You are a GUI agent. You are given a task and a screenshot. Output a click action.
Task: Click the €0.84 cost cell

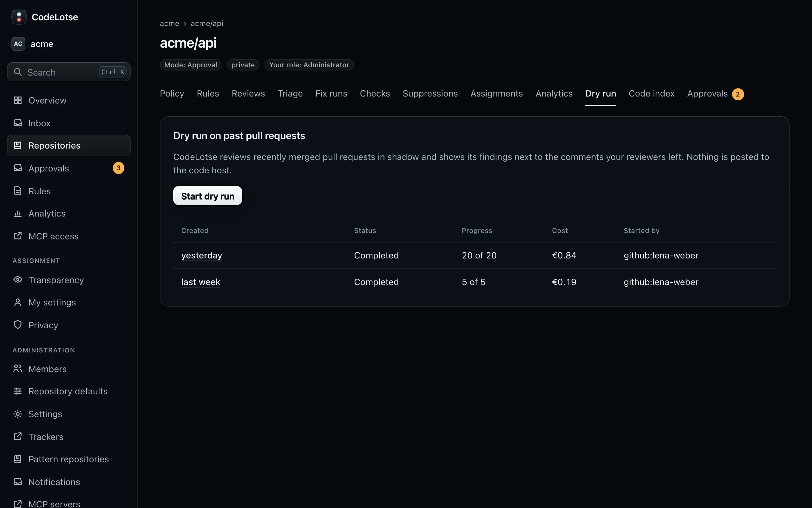pyautogui.click(x=564, y=255)
